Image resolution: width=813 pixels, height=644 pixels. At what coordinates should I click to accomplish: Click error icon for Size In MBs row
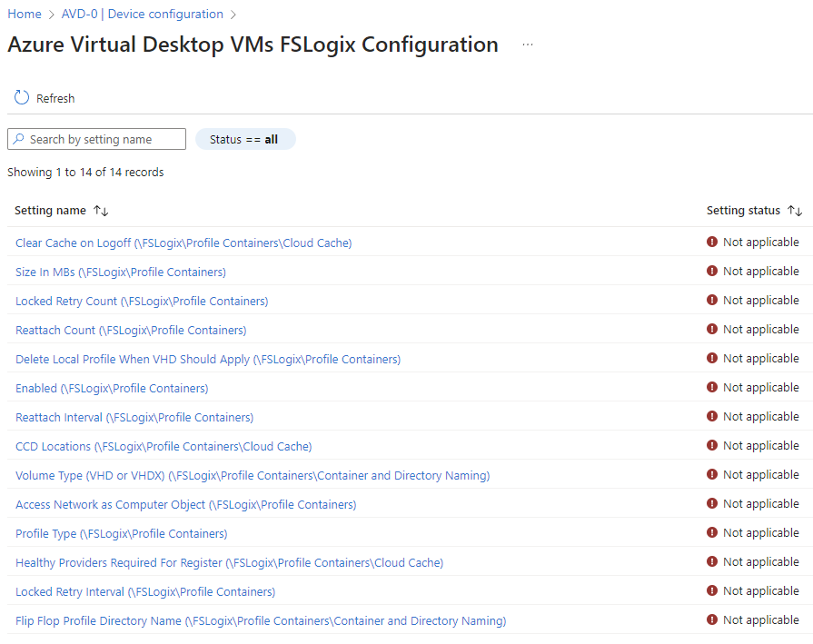click(712, 271)
